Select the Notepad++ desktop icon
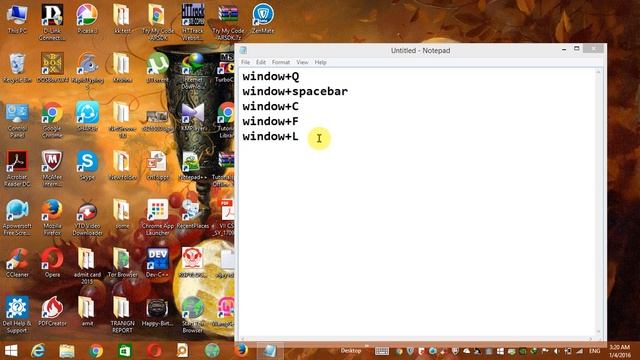The height and width of the screenshot is (360, 640). click(191, 165)
